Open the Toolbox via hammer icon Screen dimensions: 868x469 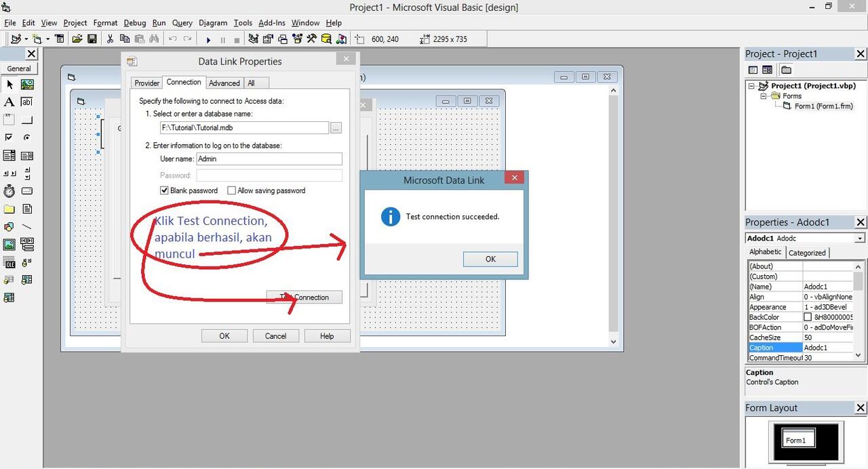tap(311, 39)
